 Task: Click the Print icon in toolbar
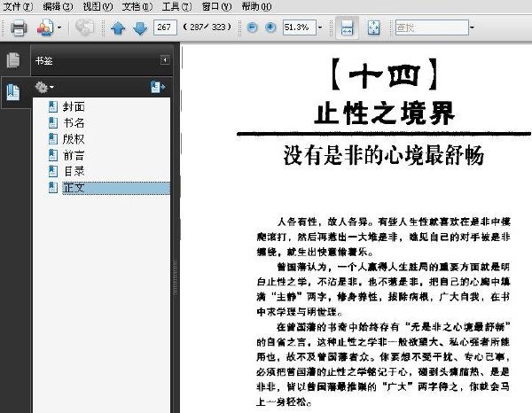pos(19,27)
